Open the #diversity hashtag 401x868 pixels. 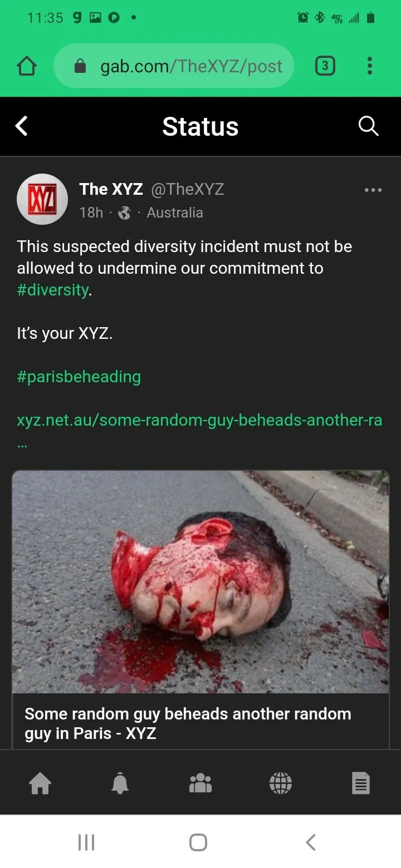click(53, 290)
